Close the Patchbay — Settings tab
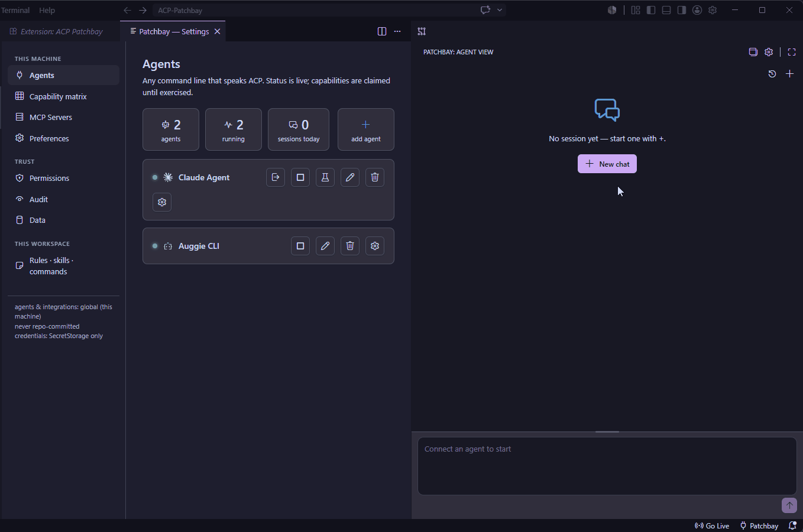The image size is (803, 532). 218,31
